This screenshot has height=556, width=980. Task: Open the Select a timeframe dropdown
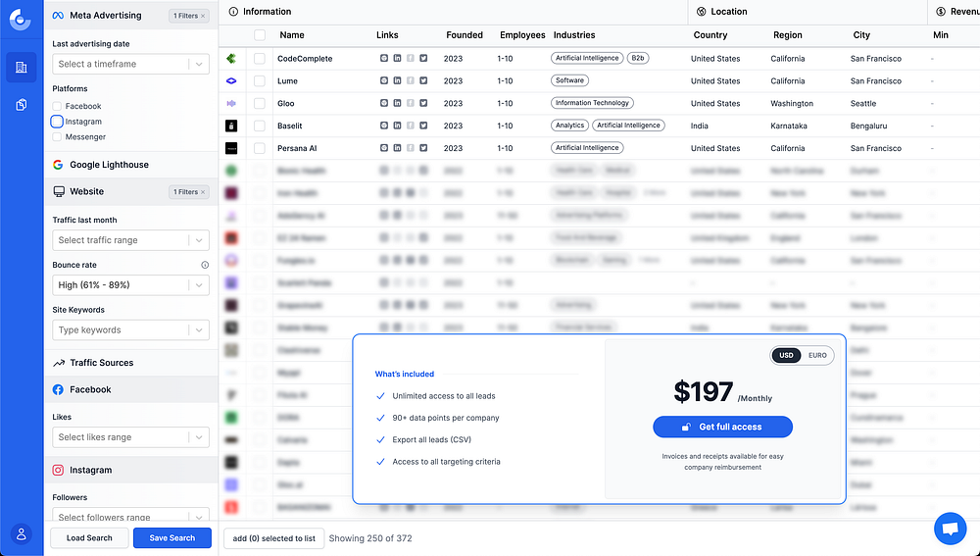pyautogui.click(x=130, y=64)
